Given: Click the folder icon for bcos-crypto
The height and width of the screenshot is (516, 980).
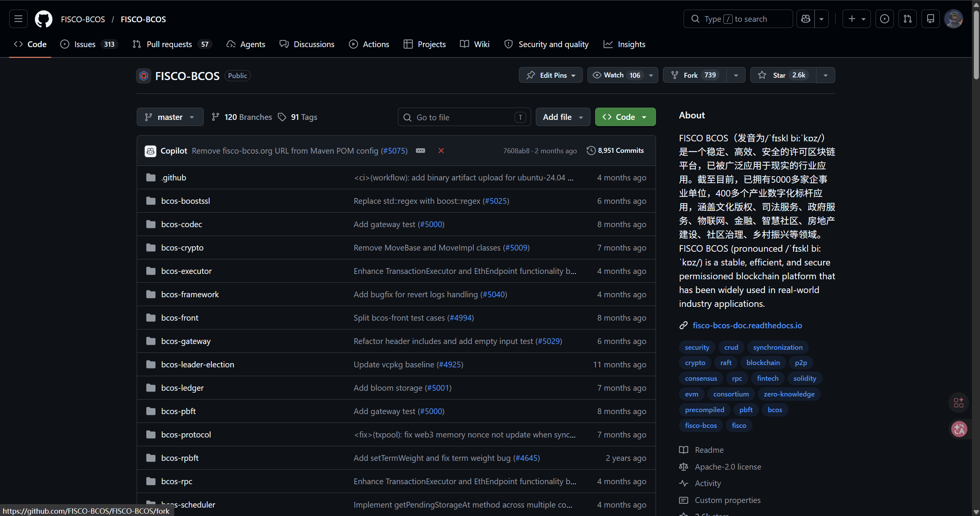Looking at the screenshot, I should point(151,247).
